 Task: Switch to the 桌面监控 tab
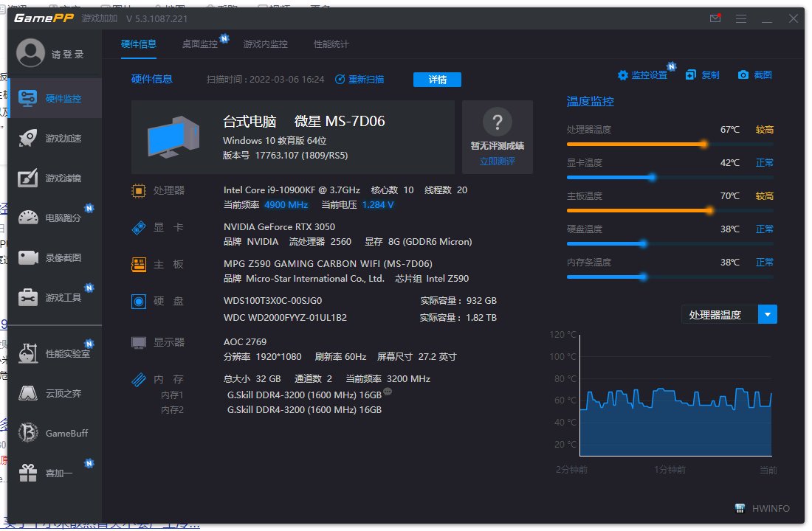(200, 44)
